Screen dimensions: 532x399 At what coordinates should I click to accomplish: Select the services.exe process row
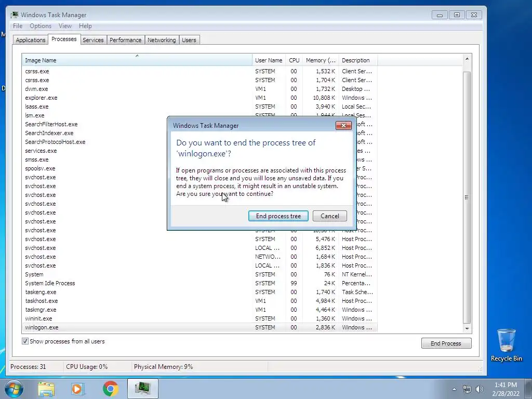(x=95, y=151)
